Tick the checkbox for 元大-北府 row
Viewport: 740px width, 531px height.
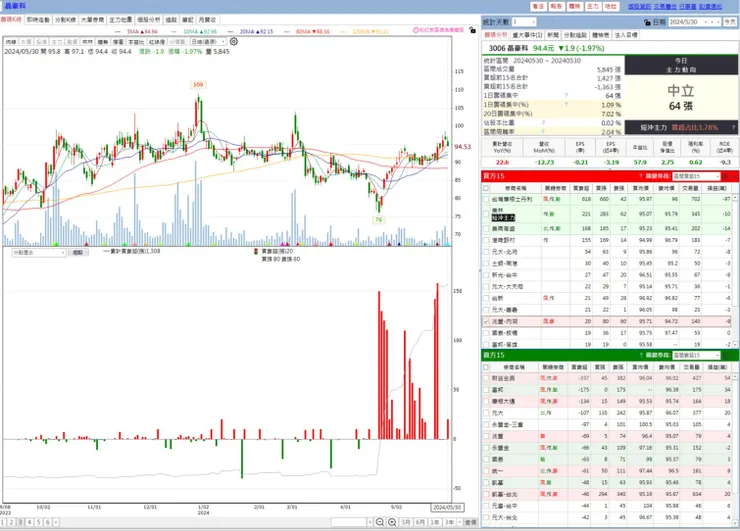[x=486, y=252]
